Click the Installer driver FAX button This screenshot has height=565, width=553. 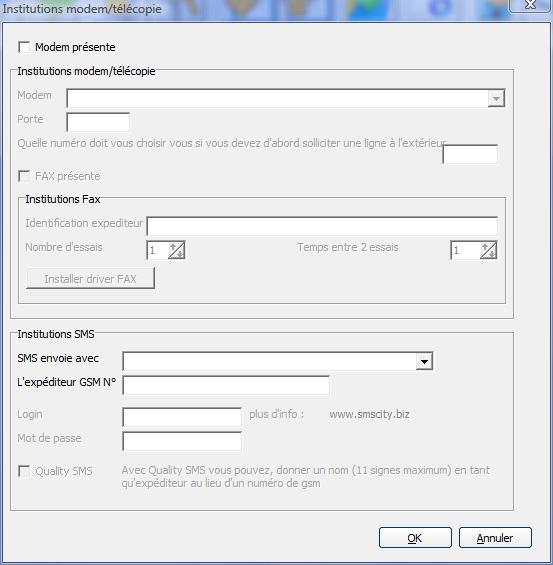[90, 278]
